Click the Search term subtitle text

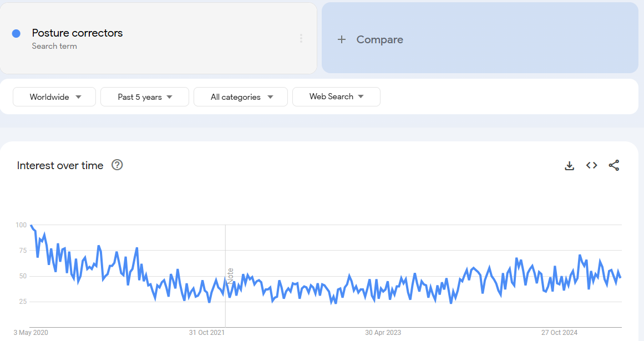[x=54, y=46]
